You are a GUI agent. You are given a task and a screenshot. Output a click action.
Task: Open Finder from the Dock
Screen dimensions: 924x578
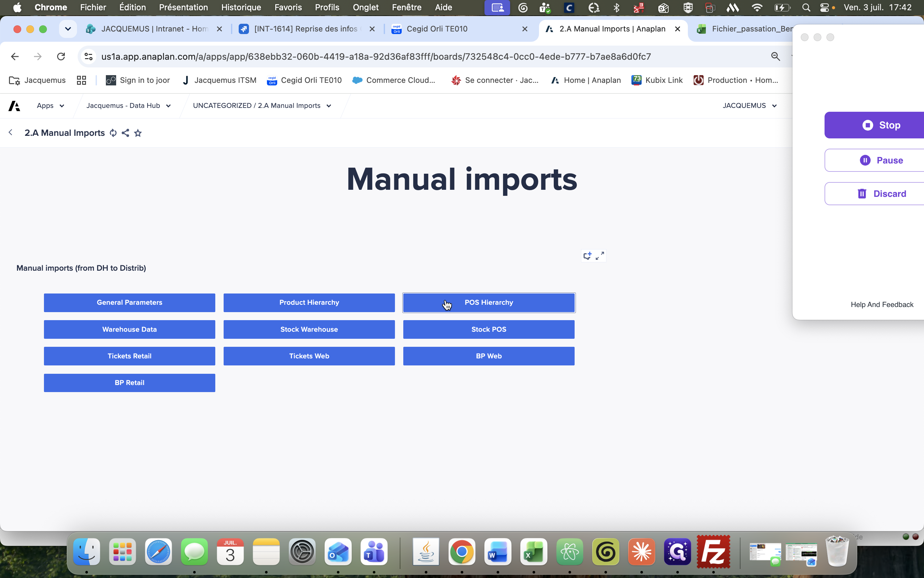pyautogui.click(x=87, y=552)
